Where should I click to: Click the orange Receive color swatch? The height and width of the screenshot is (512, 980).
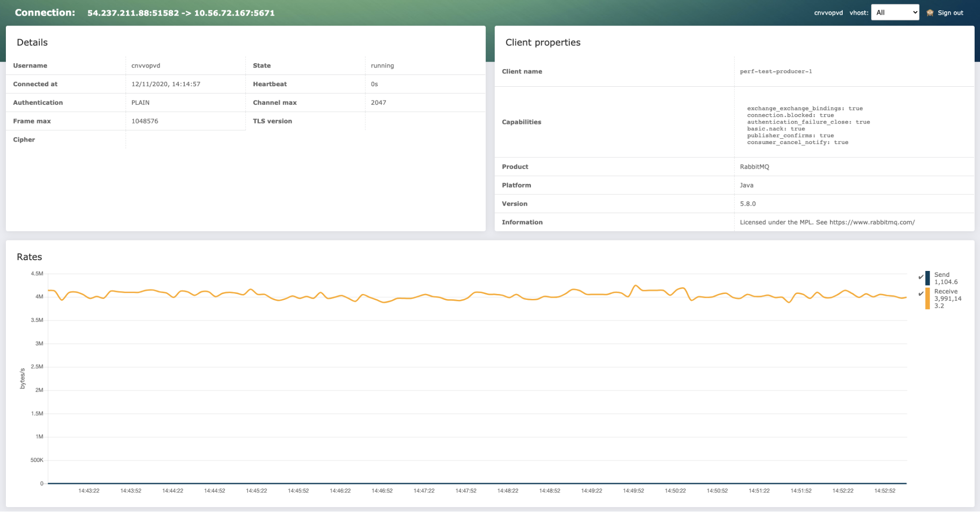click(927, 298)
